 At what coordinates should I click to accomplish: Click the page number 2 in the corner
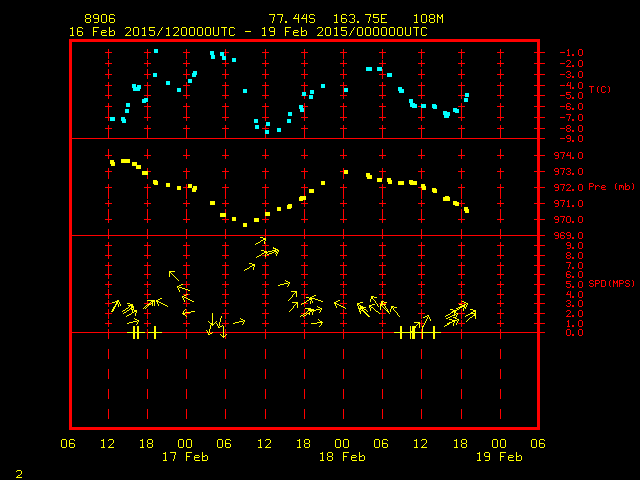(x=19, y=474)
